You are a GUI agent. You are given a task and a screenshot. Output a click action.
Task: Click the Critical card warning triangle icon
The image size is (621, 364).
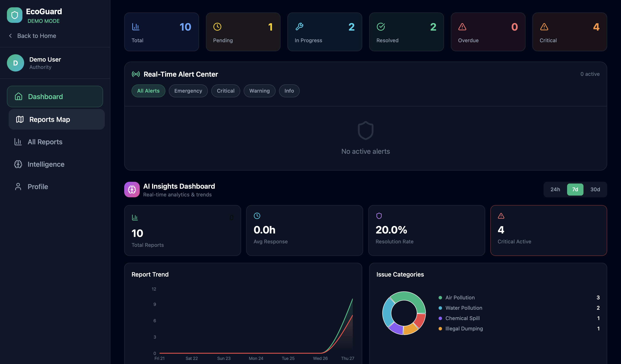(x=544, y=27)
